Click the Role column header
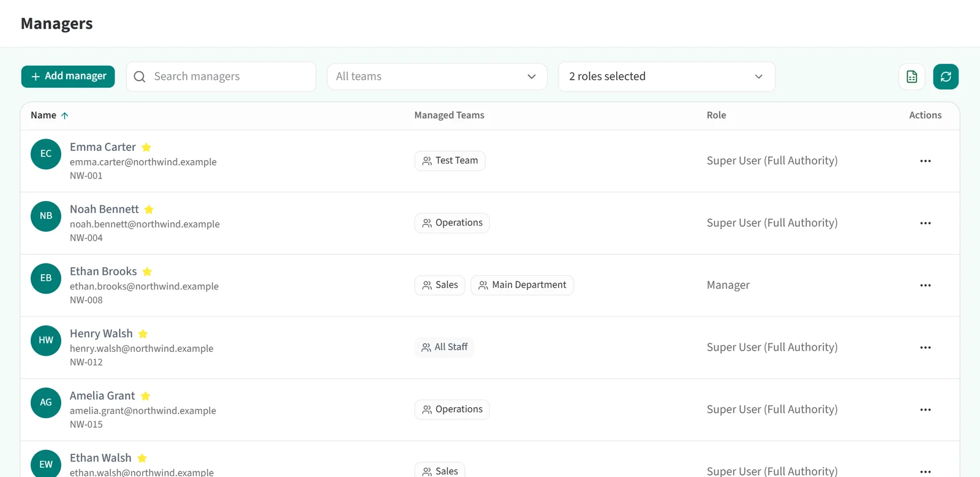The height and width of the screenshot is (477, 980). 716,115
